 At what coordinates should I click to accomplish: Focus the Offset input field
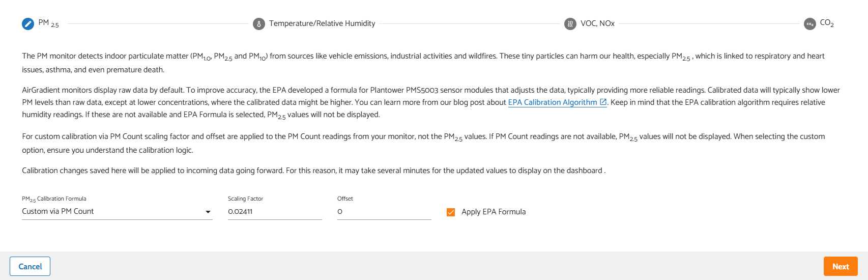coord(384,212)
